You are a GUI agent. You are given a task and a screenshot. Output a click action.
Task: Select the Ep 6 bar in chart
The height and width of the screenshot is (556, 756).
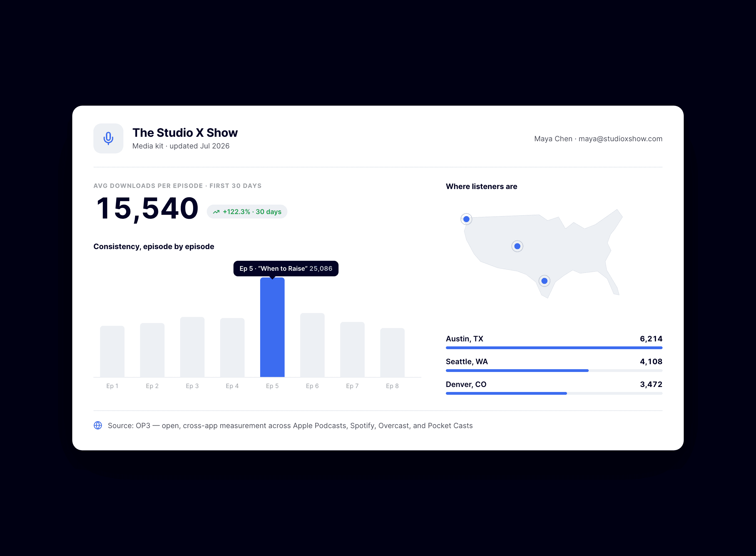(x=312, y=345)
